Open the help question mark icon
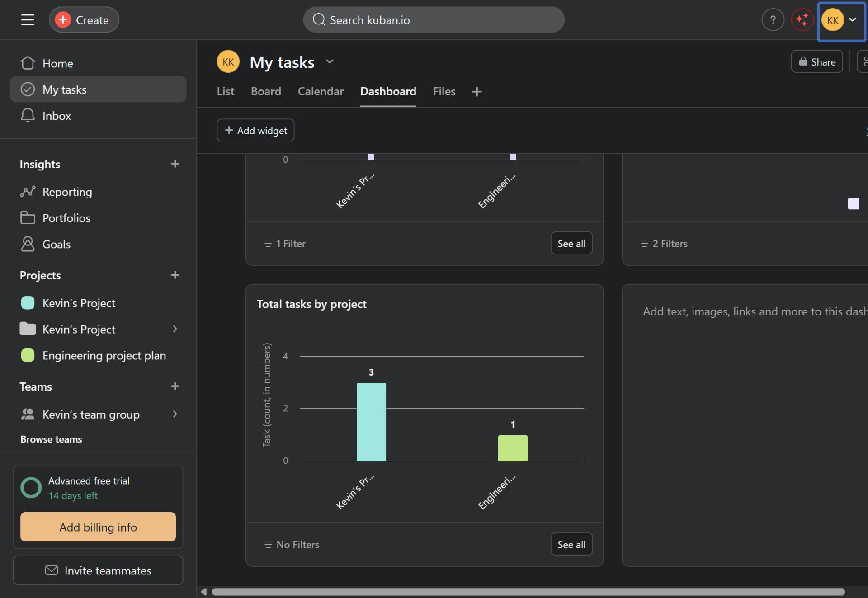This screenshot has width=868, height=598. tap(773, 20)
